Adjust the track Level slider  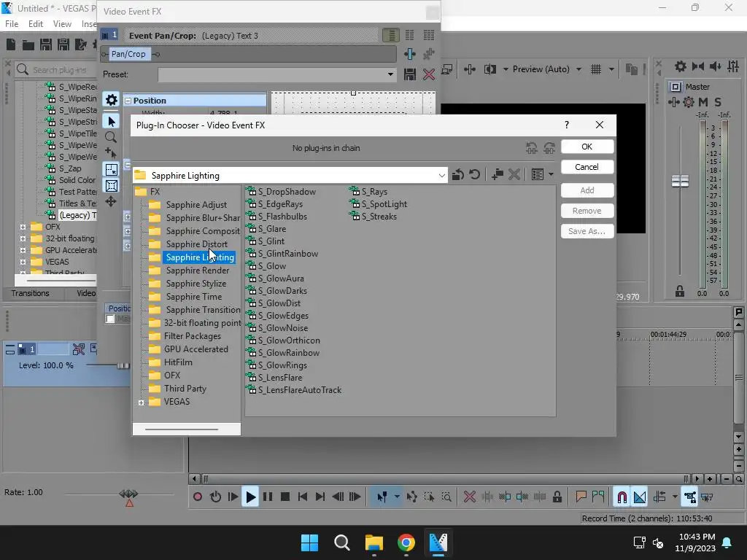(123, 366)
